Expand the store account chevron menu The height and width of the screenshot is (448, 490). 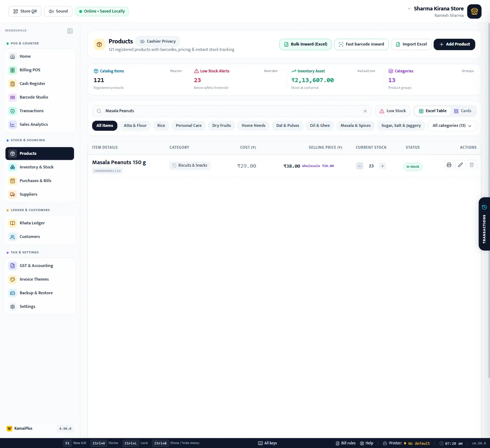click(409, 9)
